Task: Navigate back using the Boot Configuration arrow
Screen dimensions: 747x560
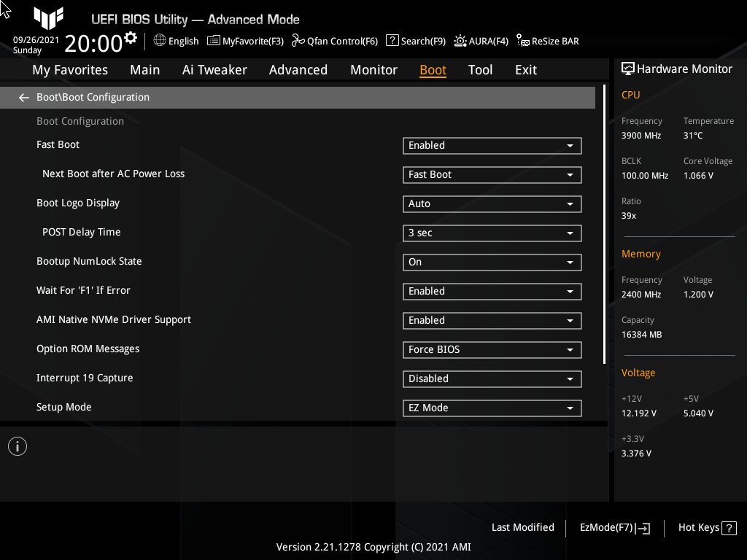Action: [x=23, y=97]
